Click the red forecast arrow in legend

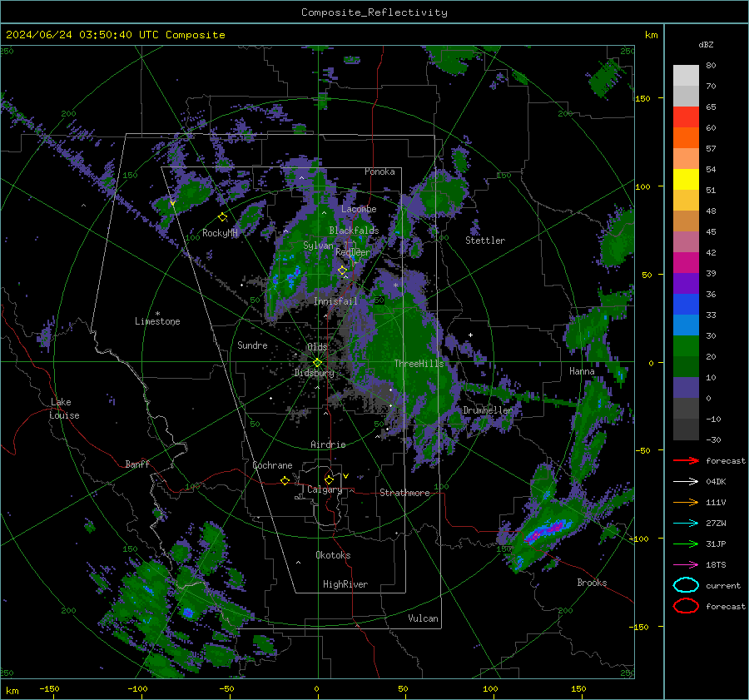click(686, 460)
